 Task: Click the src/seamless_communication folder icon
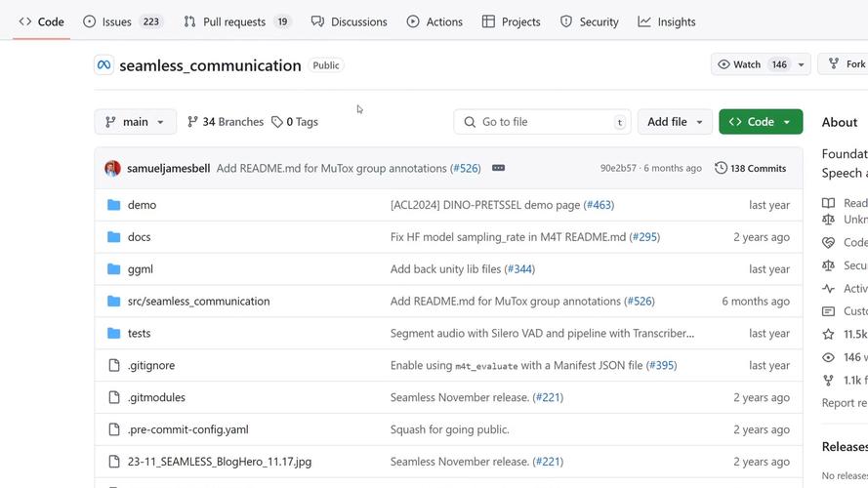(x=114, y=301)
